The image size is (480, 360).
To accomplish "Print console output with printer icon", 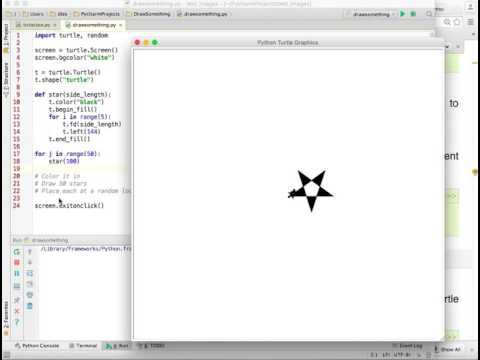I will pos(30,295).
